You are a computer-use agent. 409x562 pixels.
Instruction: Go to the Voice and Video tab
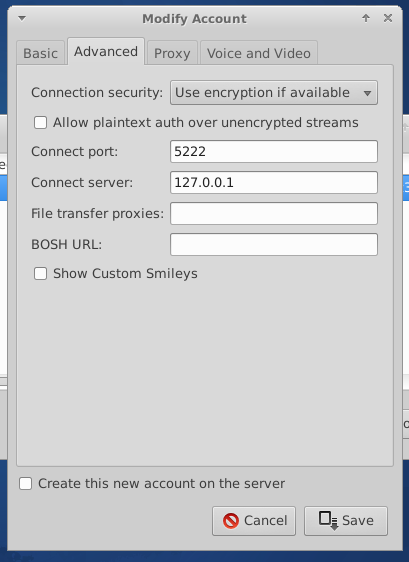pos(259,53)
